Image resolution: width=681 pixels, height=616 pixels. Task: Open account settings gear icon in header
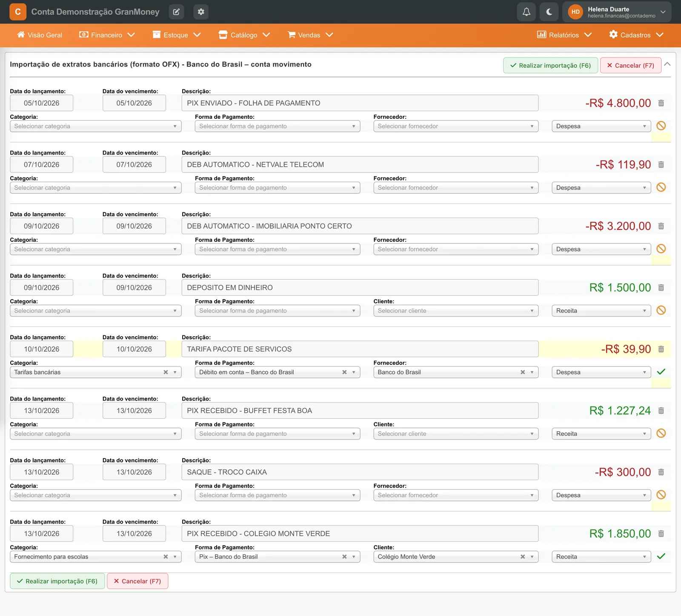pos(201,12)
